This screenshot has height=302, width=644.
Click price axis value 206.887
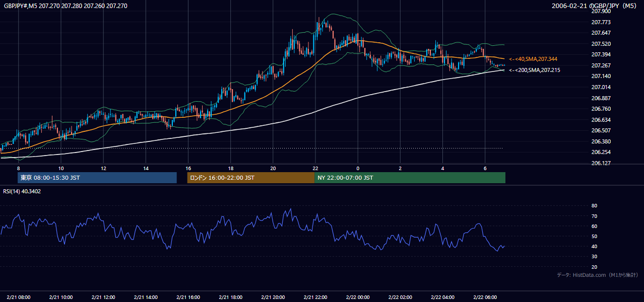click(601, 98)
